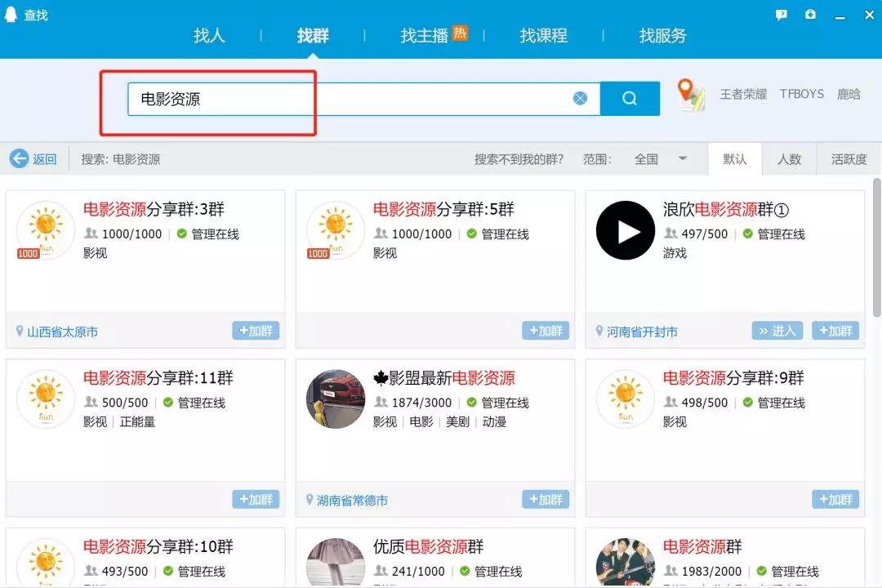The image size is (882, 588).
Task: Open group title 电影资源分享群:9群
Action: 733,378
